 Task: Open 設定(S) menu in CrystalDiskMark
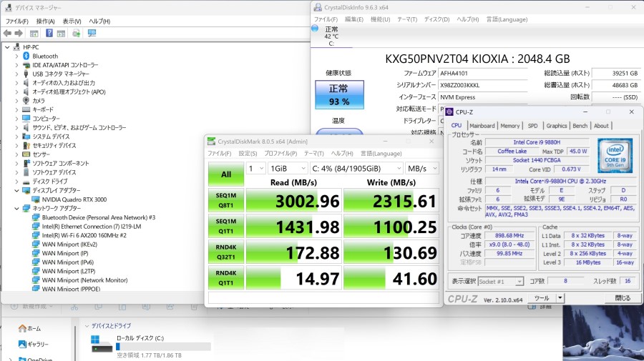tap(248, 154)
